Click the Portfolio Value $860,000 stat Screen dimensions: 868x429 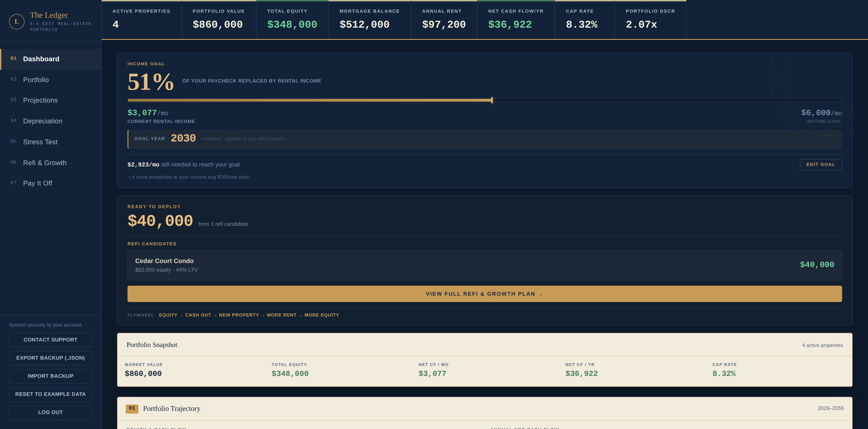click(219, 20)
